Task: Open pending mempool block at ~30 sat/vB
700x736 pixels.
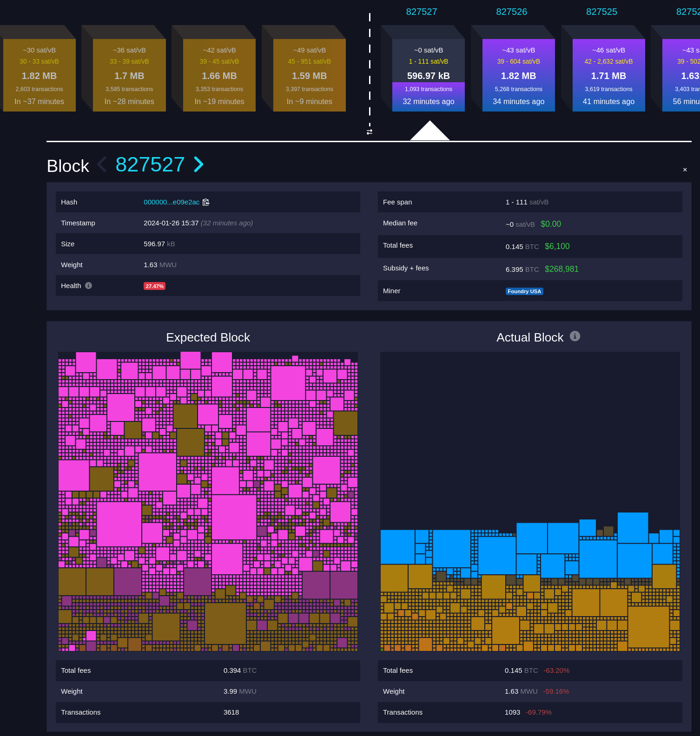Action: (39, 75)
